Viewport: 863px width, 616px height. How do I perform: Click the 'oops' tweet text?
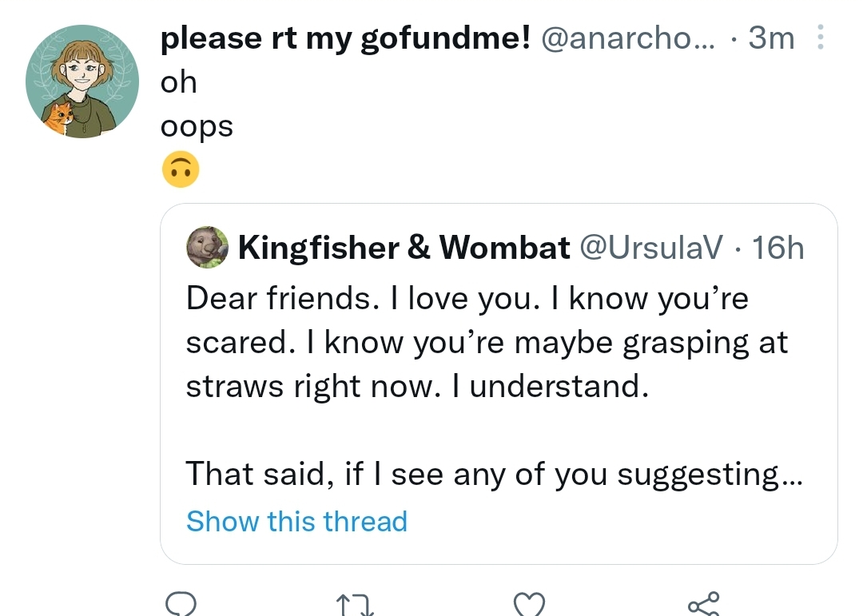(x=197, y=126)
